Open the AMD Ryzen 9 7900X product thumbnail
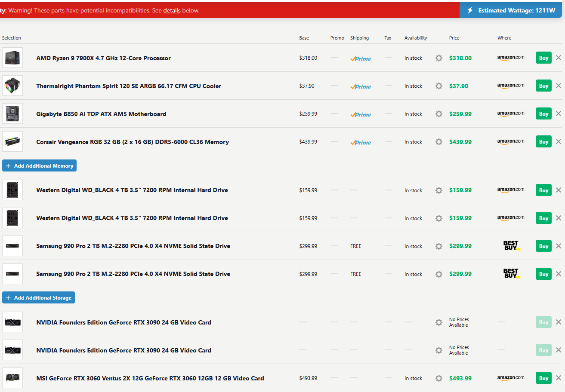 tap(12, 58)
